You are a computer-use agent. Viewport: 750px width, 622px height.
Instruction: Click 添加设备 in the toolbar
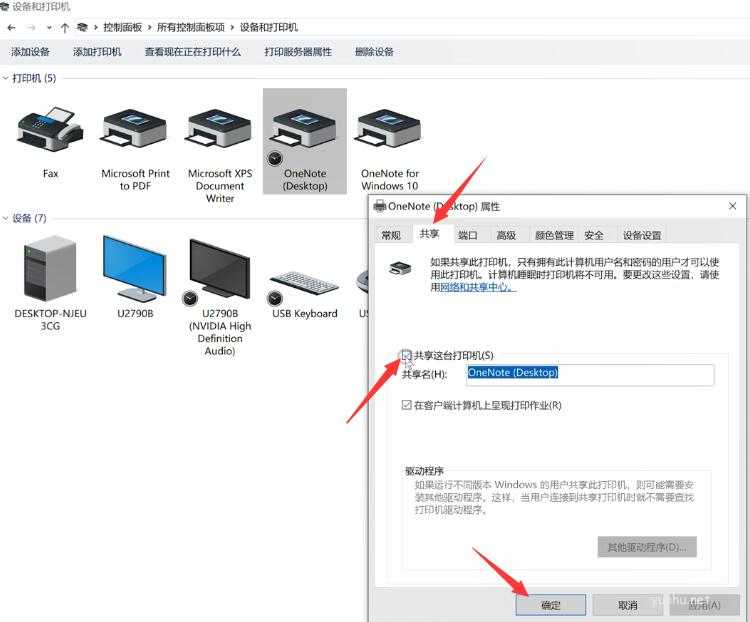[x=31, y=52]
